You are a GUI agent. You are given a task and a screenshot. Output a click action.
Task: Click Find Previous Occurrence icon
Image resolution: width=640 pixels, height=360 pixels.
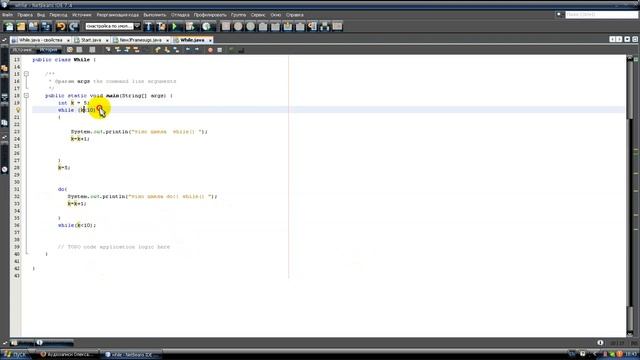[x=118, y=50]
